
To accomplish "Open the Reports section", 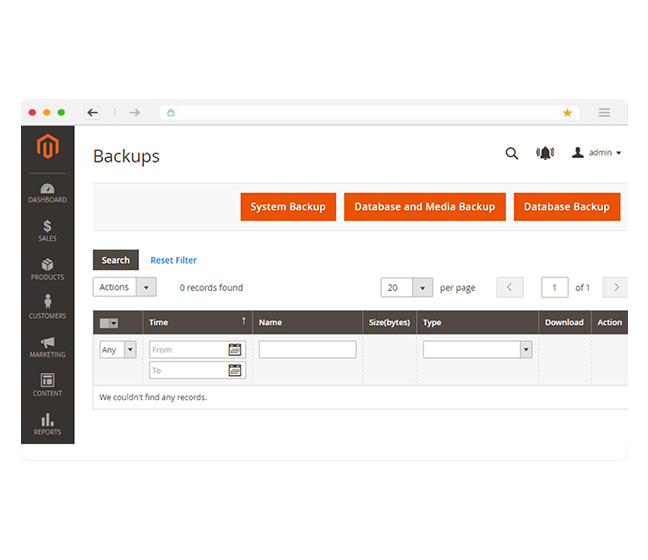I will click(47, 424).
